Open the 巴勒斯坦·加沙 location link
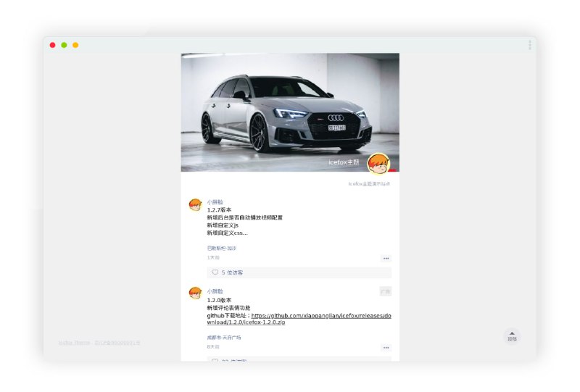 (x=221, y=248)
